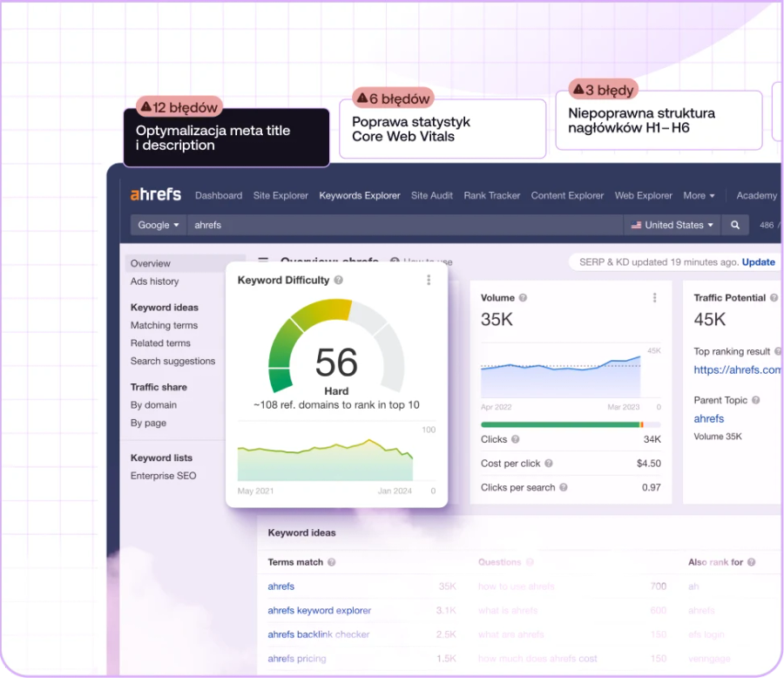Open the ahrefs term match keyword link
The image size is (784, 678).
(281, 586)
